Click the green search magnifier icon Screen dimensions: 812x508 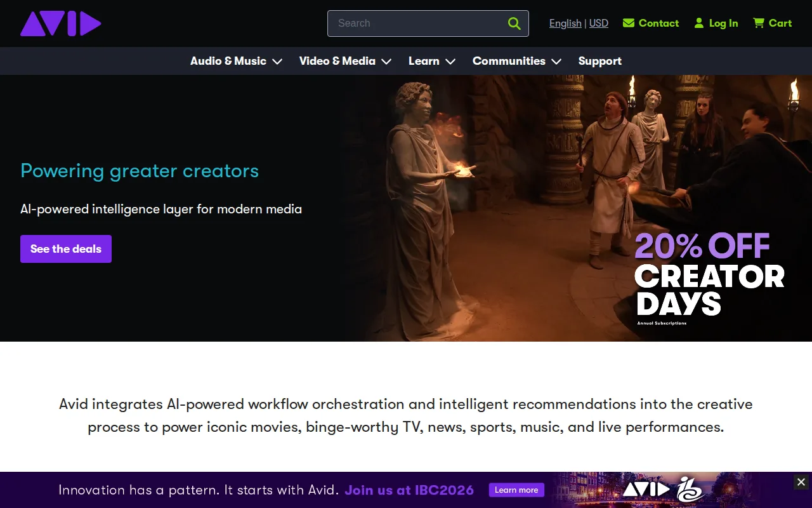(x=514, y=23)
